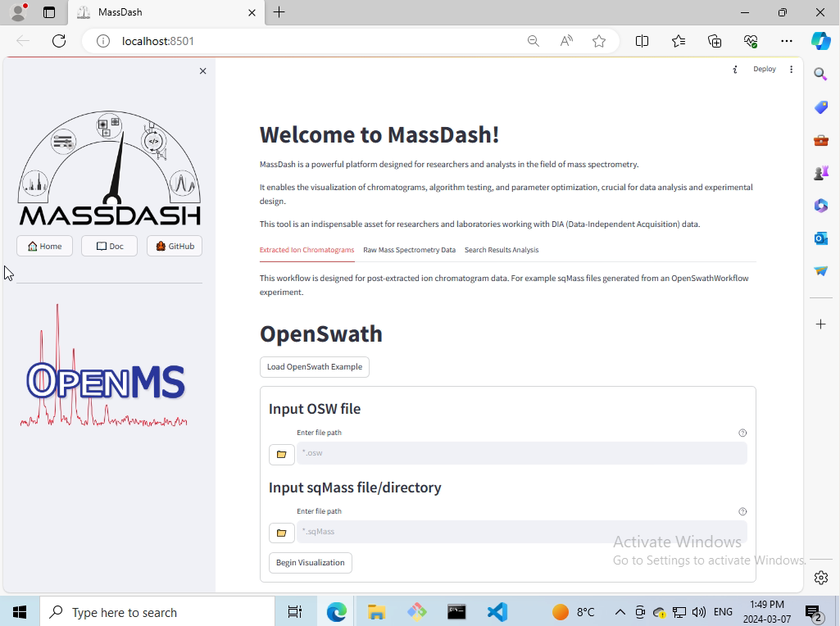Open Edge sidebar Drop paper plane icon

pos(820,271)
